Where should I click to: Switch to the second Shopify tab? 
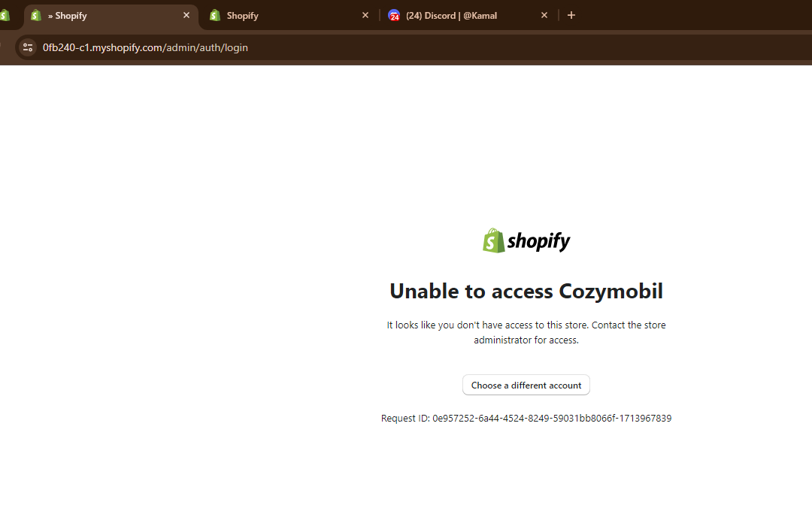pos(278,15)
